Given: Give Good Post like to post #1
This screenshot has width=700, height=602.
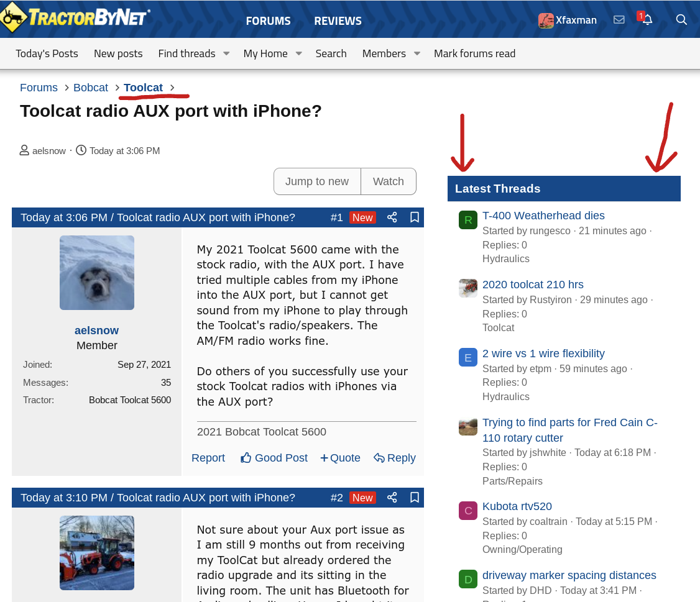Looking at the screenshot, I should tap(274, 458).
